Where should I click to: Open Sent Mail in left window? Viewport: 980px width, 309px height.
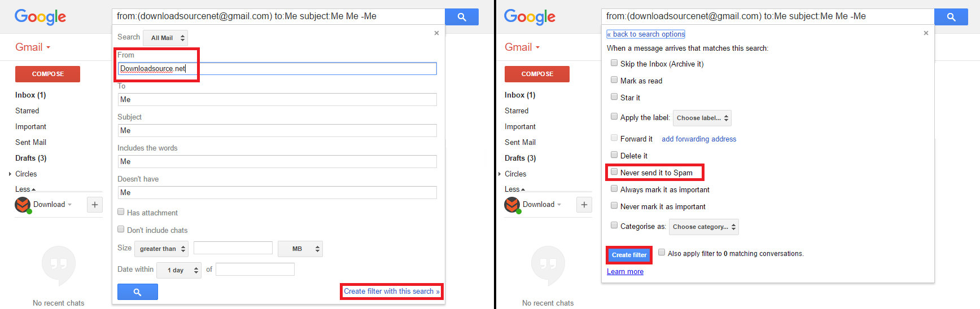[x=30, y=143]
